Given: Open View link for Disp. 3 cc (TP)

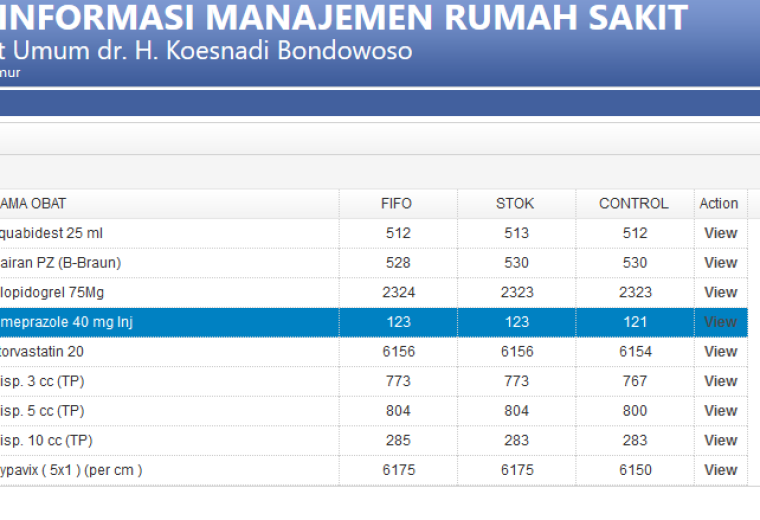Looking at the screenshot, I should click(x=720, y=381).
